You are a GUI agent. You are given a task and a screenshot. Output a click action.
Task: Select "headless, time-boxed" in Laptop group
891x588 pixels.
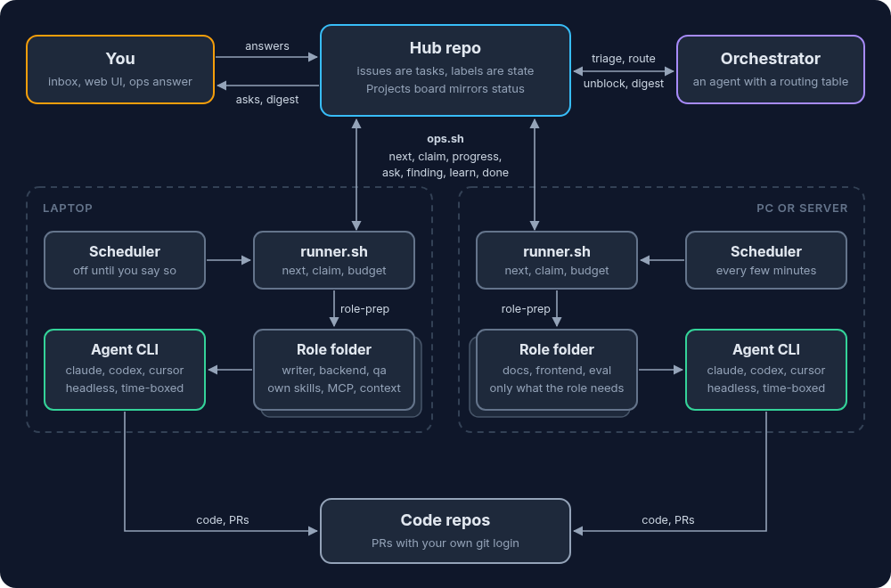point(125,388)
